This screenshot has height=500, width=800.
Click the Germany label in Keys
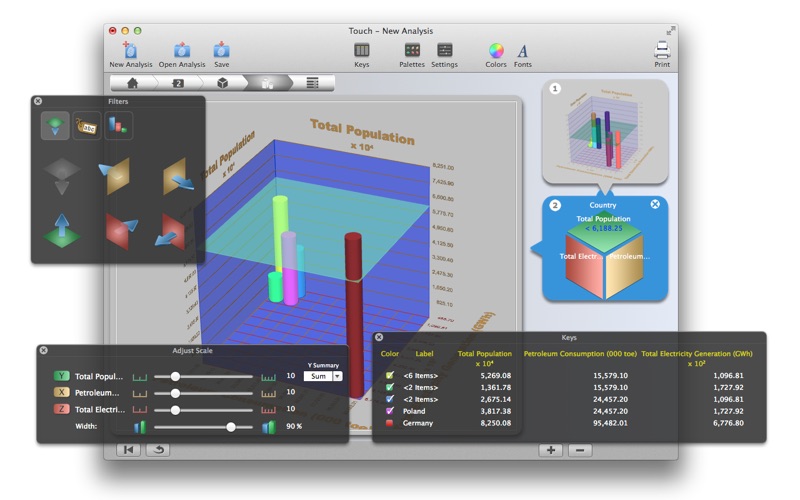[418, 423]
